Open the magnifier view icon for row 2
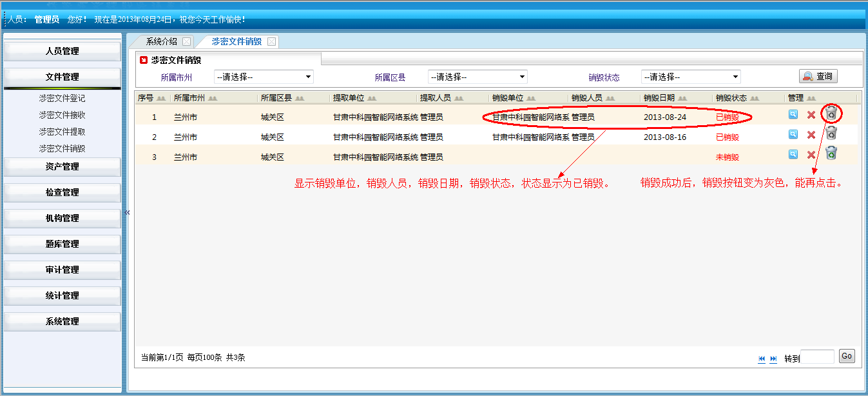The height and width of the screenshot is (396, 868). (793, 134)
